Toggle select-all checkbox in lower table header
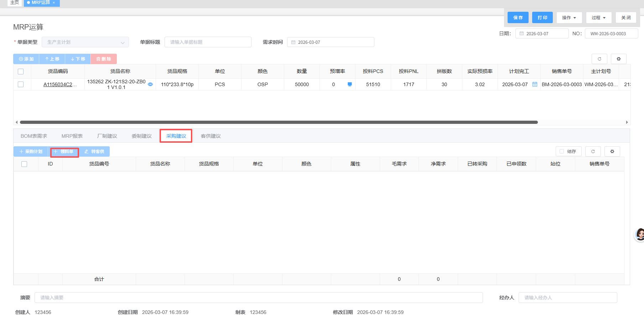This screenshot has height=315, width=644. 24,164
